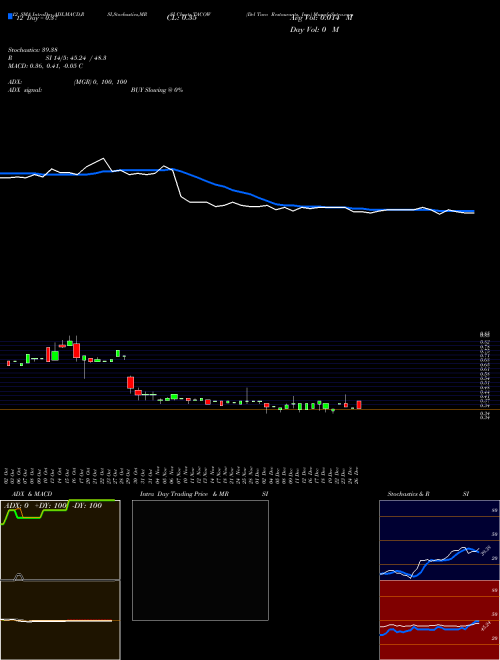Click the '(MGR) 0, 100, 100' ADX values
This screenshot has height=660, width=500.
pyautogui.click(x=100, y=82)
